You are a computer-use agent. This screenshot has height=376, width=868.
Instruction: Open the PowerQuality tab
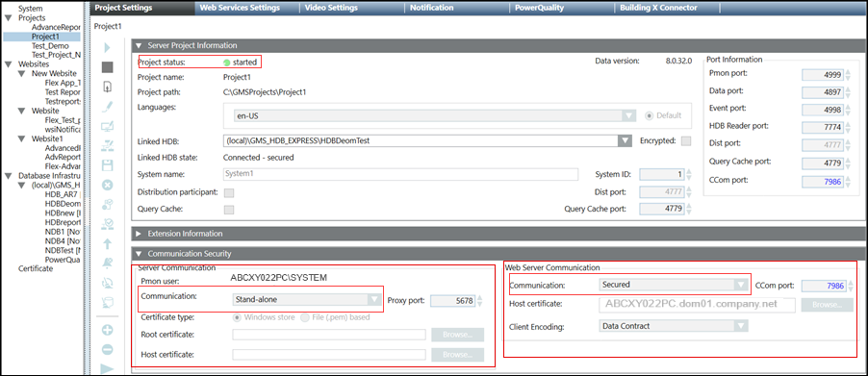[562, 8]
